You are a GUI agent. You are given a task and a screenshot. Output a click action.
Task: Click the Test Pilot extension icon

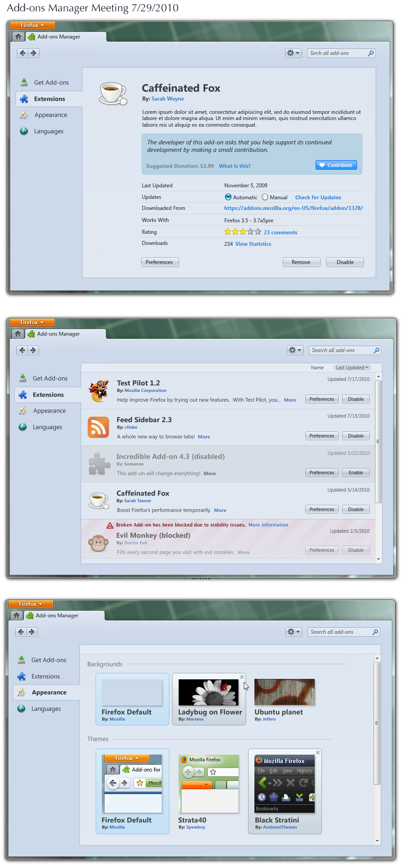[x=99, y=390]
